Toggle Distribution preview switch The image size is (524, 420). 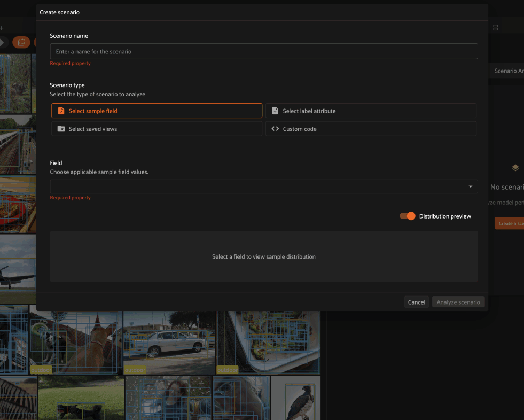coord(408,216)
